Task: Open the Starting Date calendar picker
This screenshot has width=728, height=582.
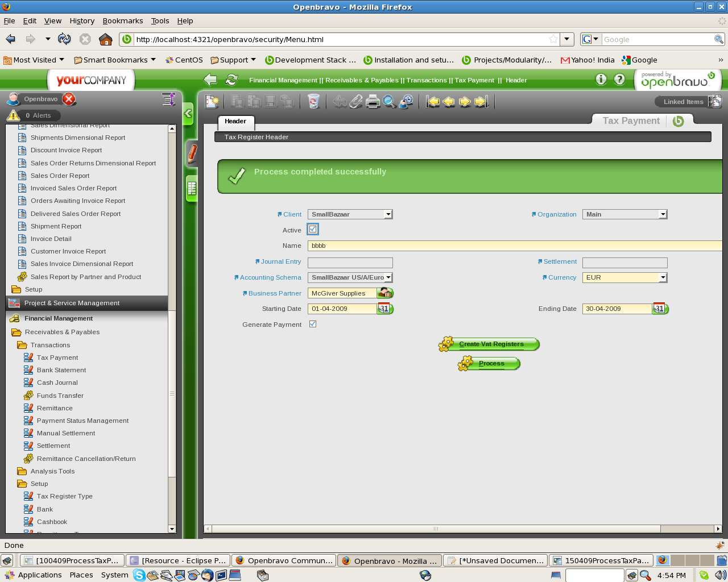Action: click(x=385, y=309)
